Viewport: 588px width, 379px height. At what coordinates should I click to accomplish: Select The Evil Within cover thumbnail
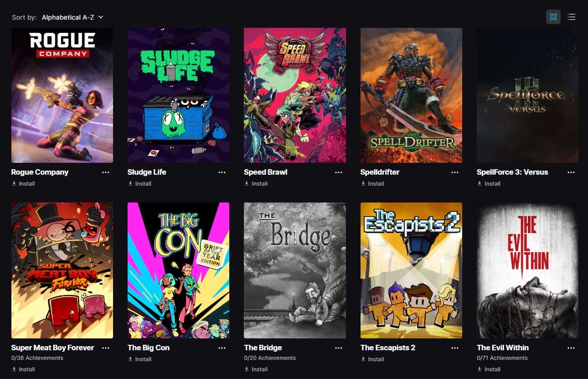[527, 270]
